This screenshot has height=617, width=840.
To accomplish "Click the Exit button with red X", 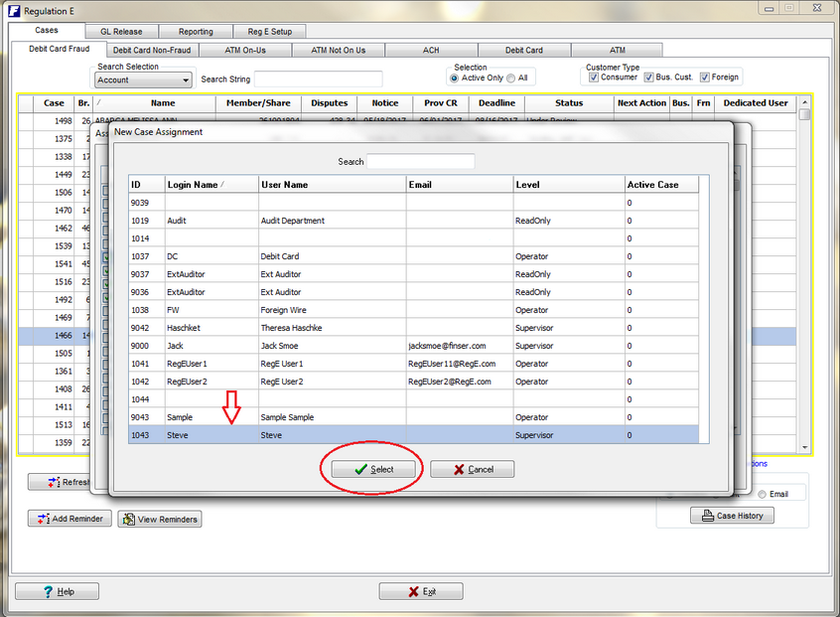I will (x=421, y=591).
